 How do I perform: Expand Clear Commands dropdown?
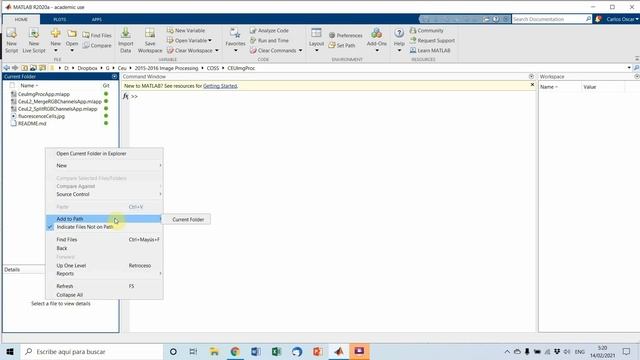coord(301,51)
